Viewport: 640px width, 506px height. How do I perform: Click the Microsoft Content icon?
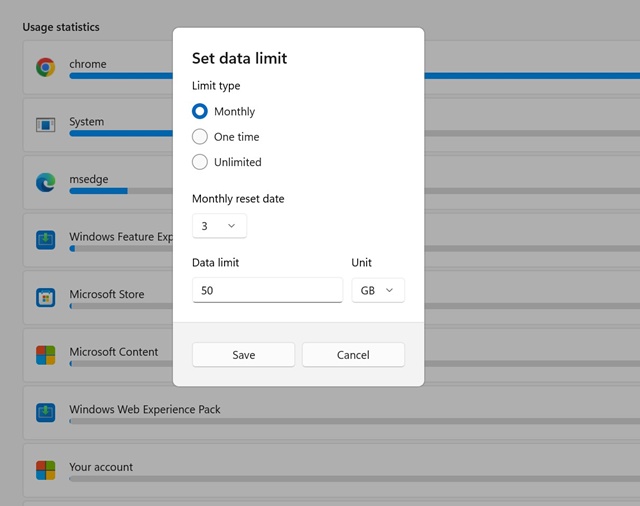click(x=45, y=355)
